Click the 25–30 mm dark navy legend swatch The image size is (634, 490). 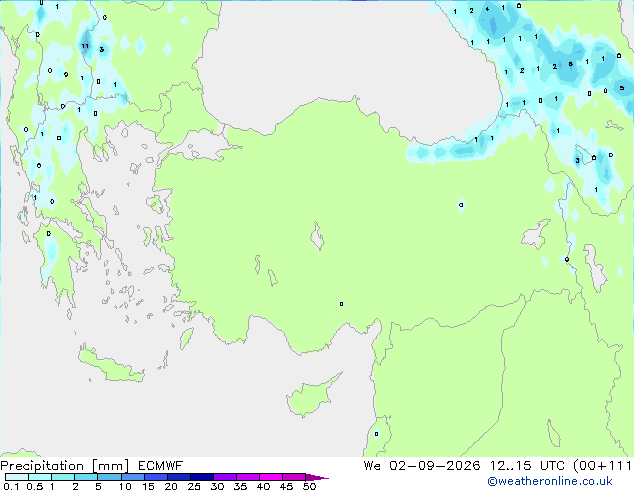pos(201,477)
